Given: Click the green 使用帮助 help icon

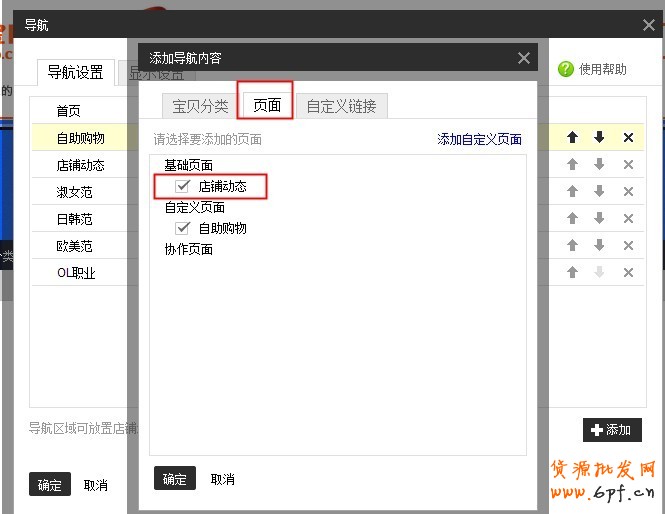Looking at the screenshot, I should coord(566,69).
